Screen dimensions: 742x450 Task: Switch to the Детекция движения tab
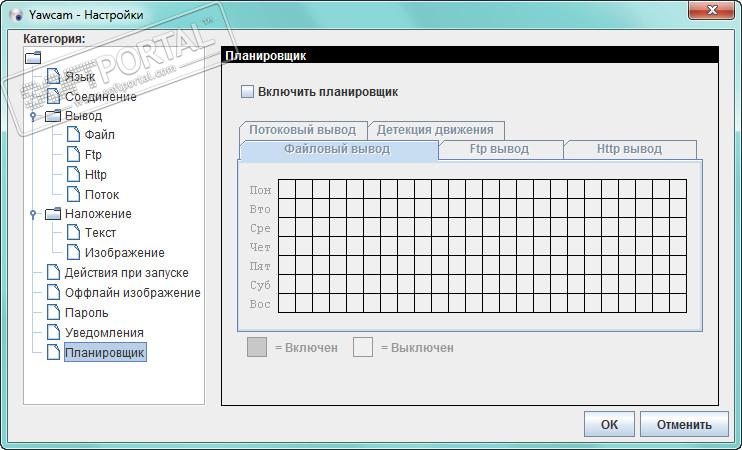pos(435,130)
